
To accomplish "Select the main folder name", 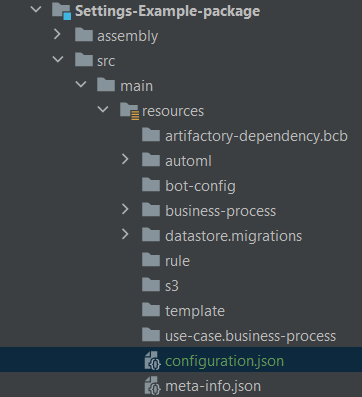I will point(136,86).
